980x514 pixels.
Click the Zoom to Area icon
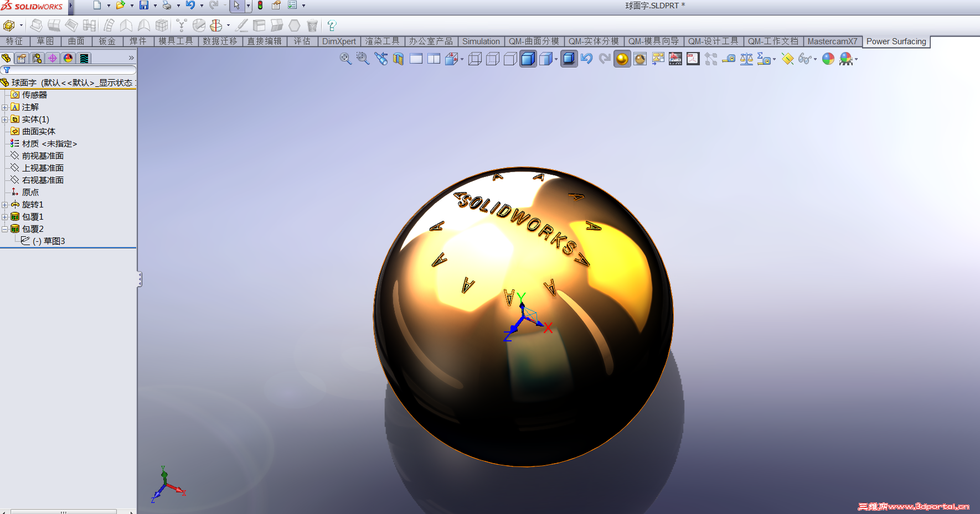tap(363, 59)
